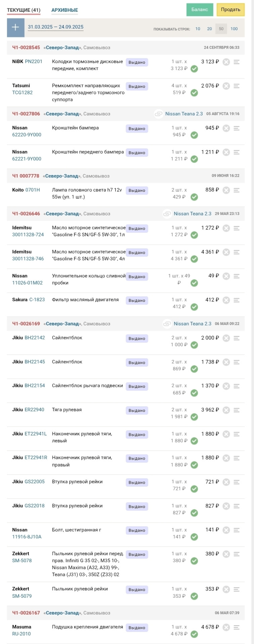Open the date range 31.03.2025 — 24.09.2025 picker
Image resolution: width=254 pixels, height=644 pixels.
(x=56, y=27)
